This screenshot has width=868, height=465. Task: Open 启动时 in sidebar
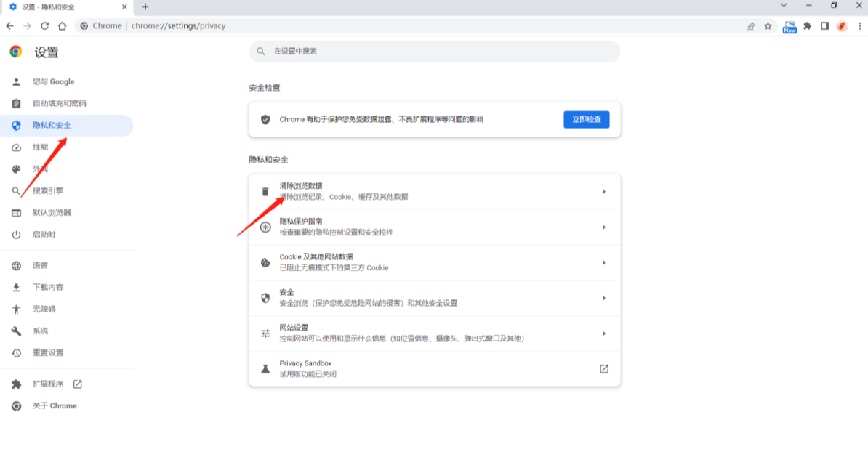(x=66, y=235)
